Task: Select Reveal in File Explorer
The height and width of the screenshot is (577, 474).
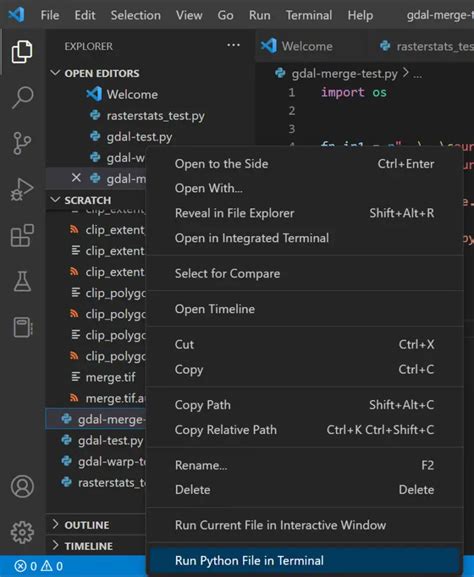Action: pyautogui.click(x=304, y=213)
